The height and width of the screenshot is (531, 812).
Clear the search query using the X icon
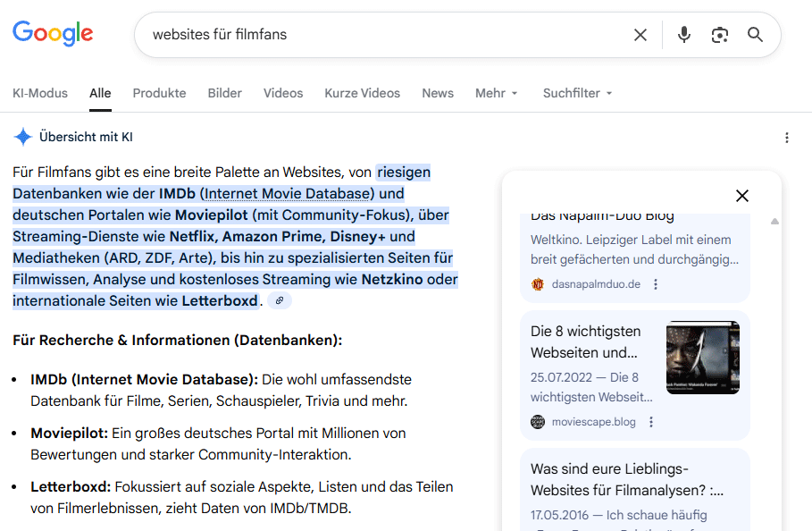[x=640, y=34]
